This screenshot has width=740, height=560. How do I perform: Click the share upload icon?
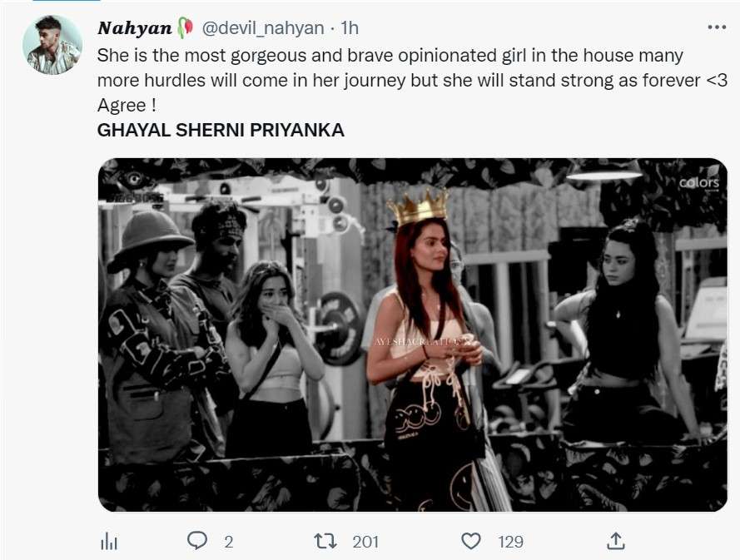click(616, 541)
